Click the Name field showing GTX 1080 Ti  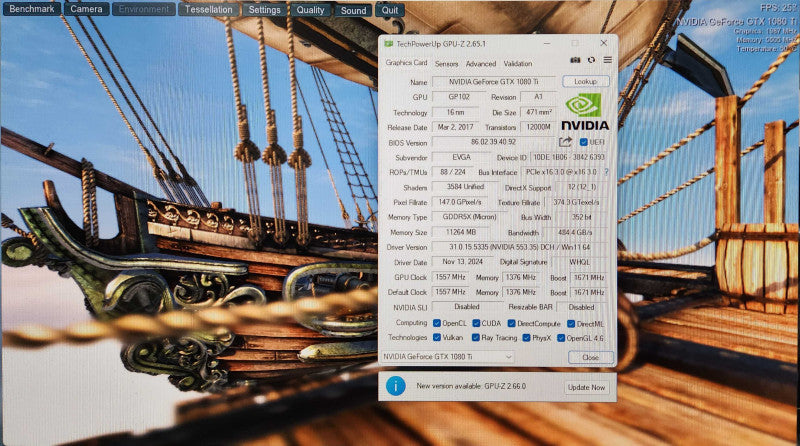click(494, 82)
